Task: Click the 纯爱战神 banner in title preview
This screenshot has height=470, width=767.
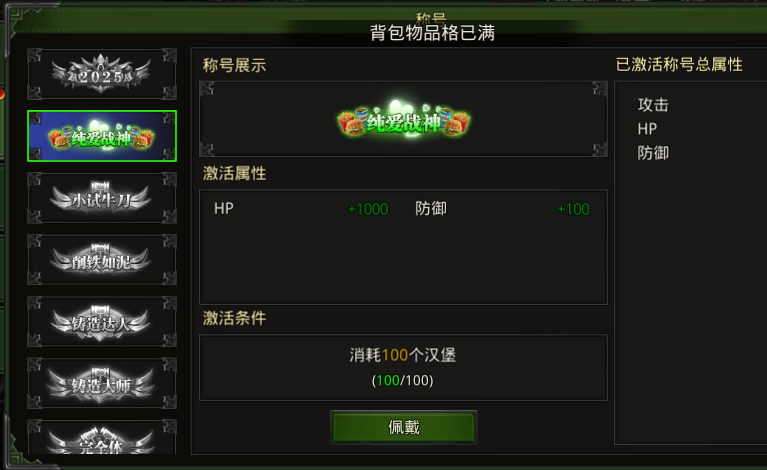Action: pyautogui.click(x=404, y=121)
